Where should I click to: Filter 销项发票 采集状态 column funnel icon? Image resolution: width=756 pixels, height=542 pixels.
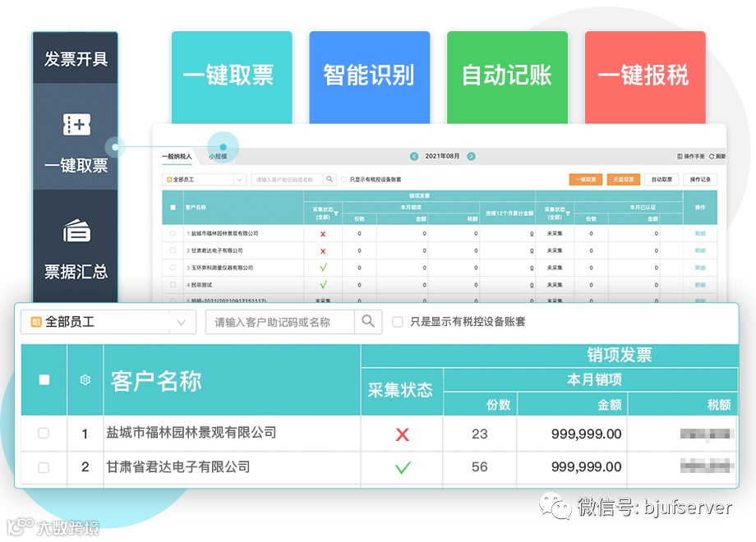336,213
